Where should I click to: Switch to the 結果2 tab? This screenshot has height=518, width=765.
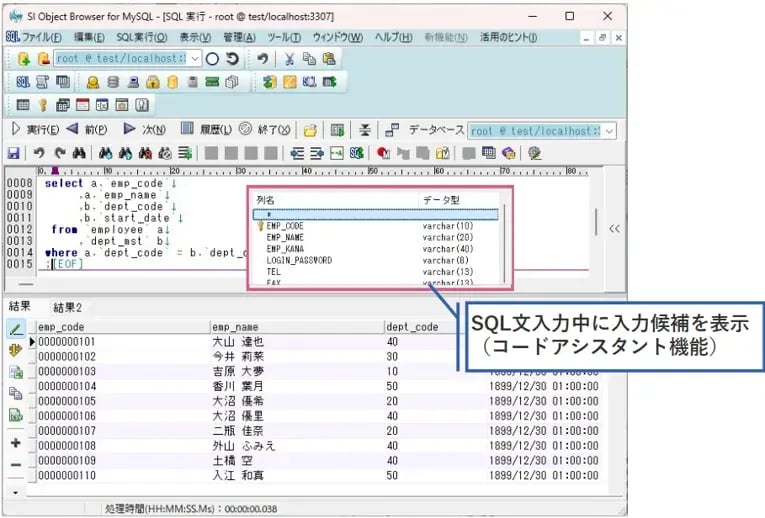[x=67, y=306]
